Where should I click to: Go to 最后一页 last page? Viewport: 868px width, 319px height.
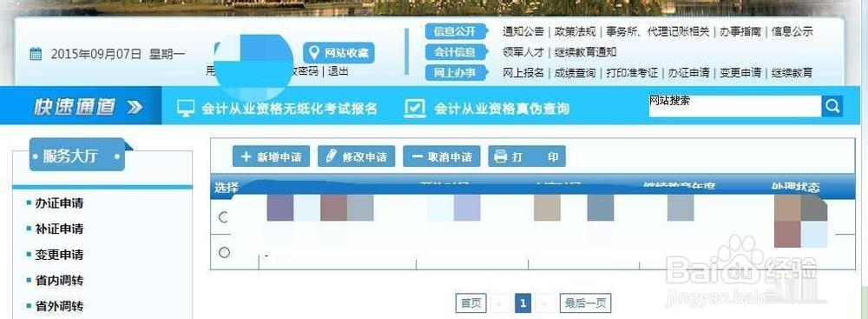coord(585,302)
